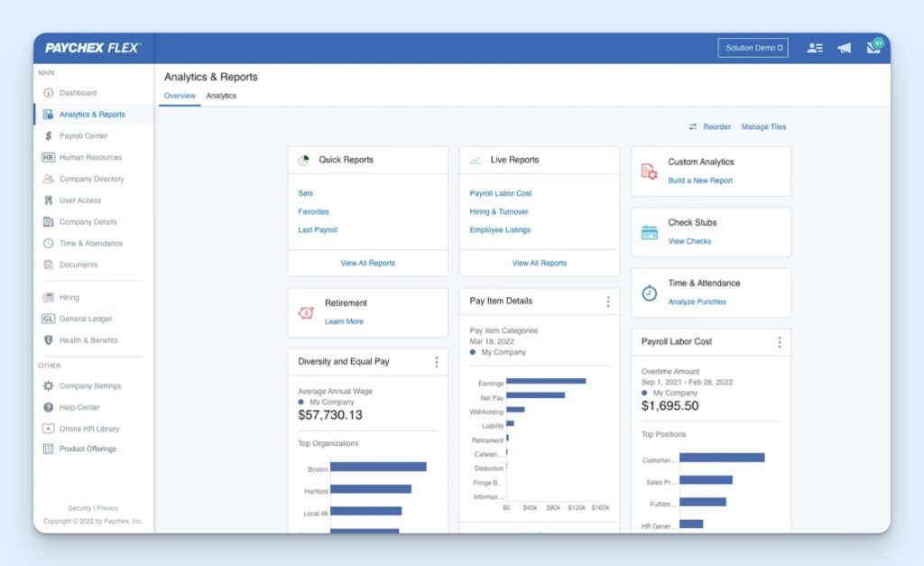Click the Documents icon in sidebar

pyautogui.click(x=49, y=264)
